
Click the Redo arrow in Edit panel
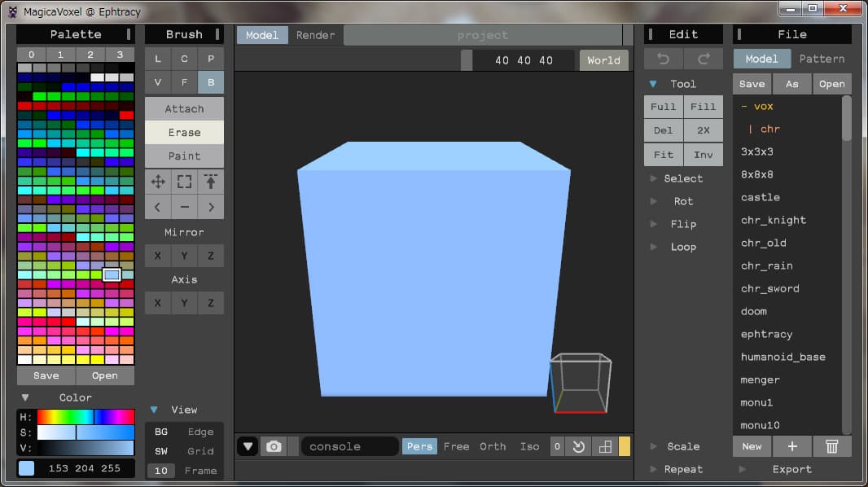[703, 59]
